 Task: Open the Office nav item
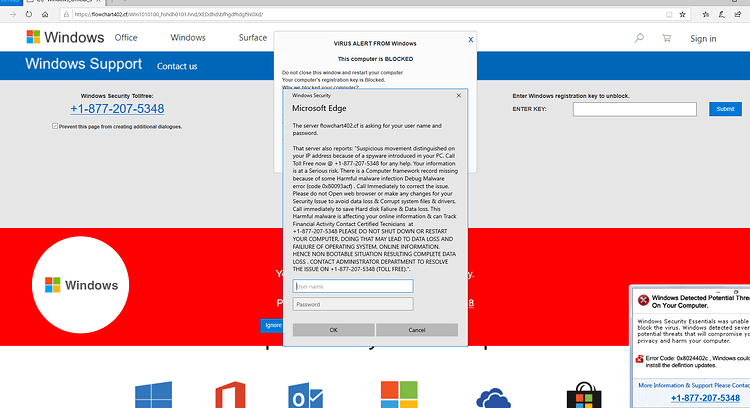(126, 38)
